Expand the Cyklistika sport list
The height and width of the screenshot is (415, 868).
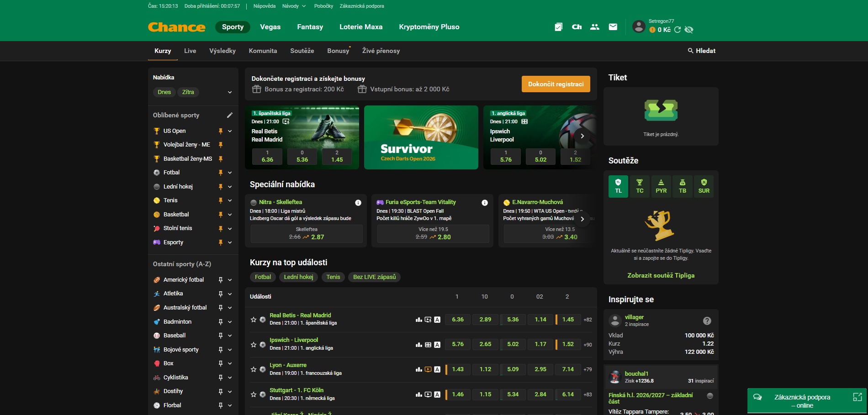click(x=230, y=378)
